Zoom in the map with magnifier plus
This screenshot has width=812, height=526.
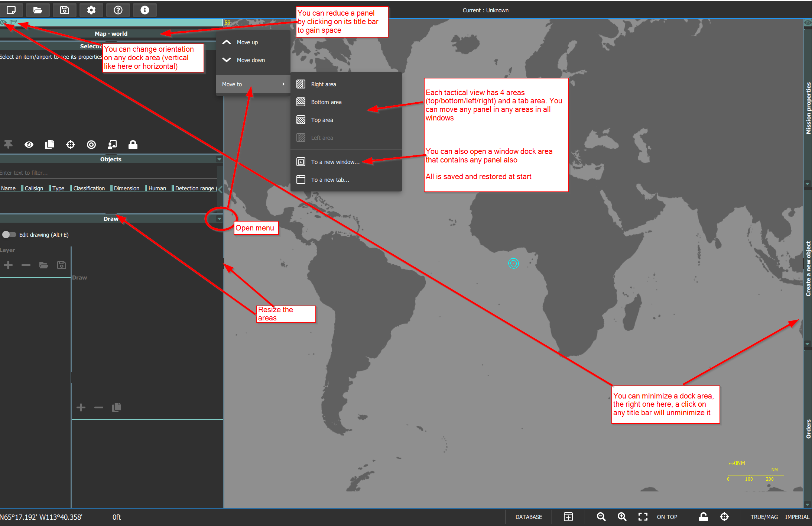622,517
